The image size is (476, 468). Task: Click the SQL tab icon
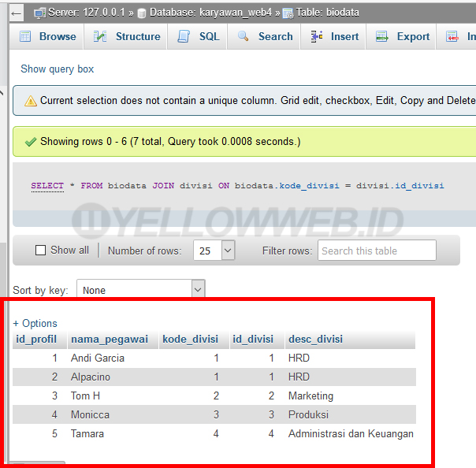(184, 36)
